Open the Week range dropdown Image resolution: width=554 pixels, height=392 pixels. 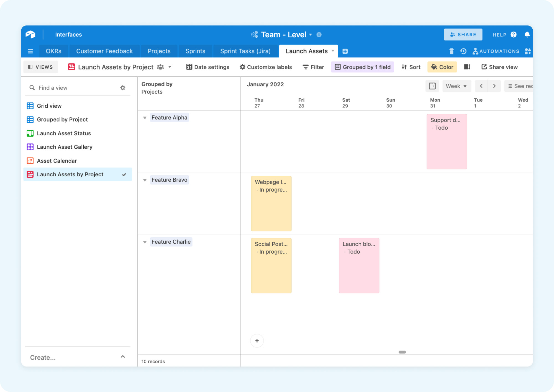pos(456,86)
